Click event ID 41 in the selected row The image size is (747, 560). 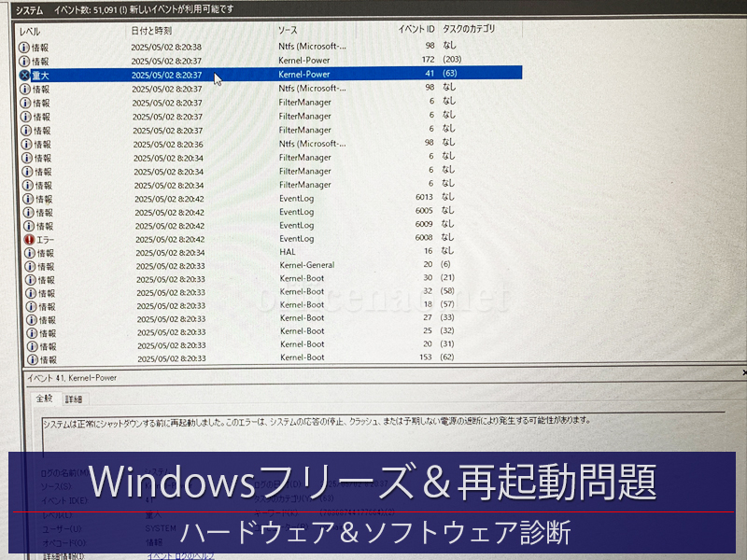pyautogui.click(x=430, y=74)
